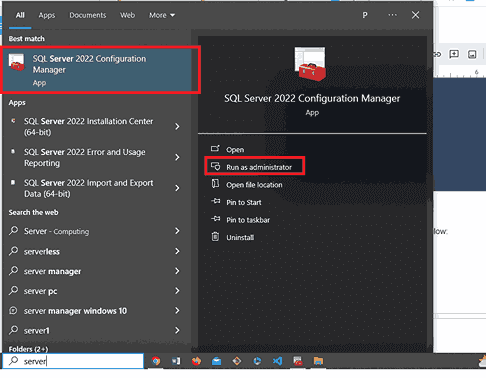
Task: Choose the serverless web suggestion
Action: click(42, 251)
